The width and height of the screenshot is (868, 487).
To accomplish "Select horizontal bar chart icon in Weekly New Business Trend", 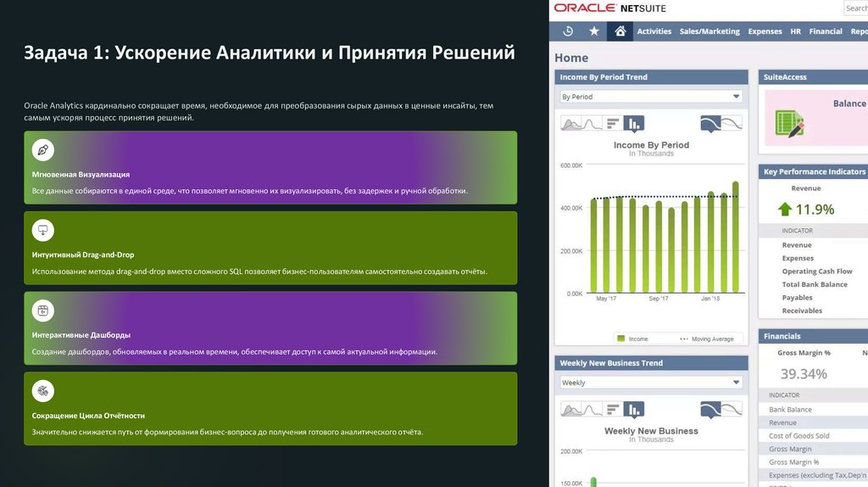I will coord(612,410).
